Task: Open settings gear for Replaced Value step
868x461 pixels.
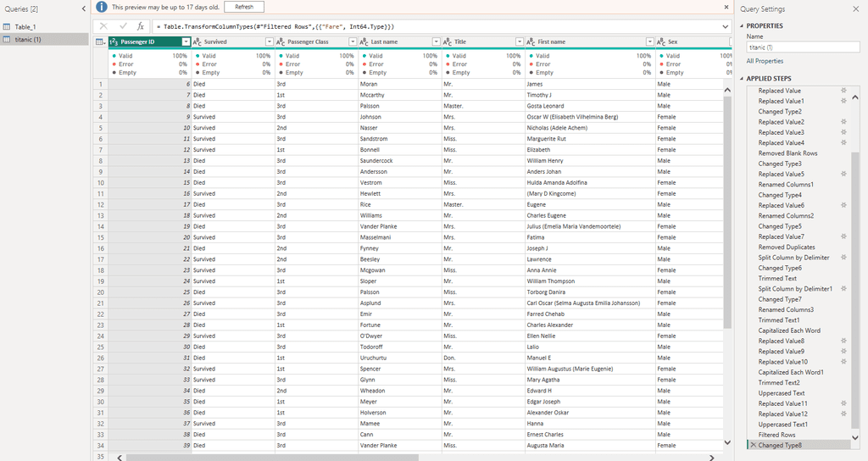Action: click(843, 90)
